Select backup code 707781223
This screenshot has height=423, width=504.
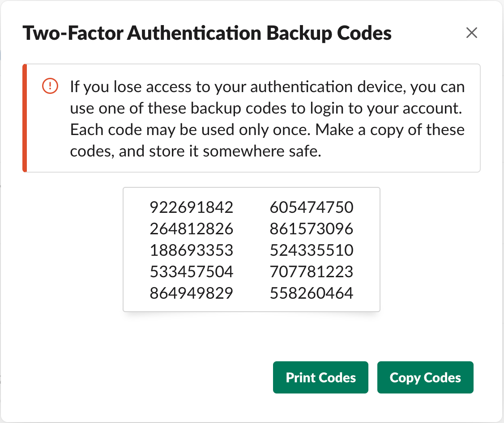coord(312,272)
